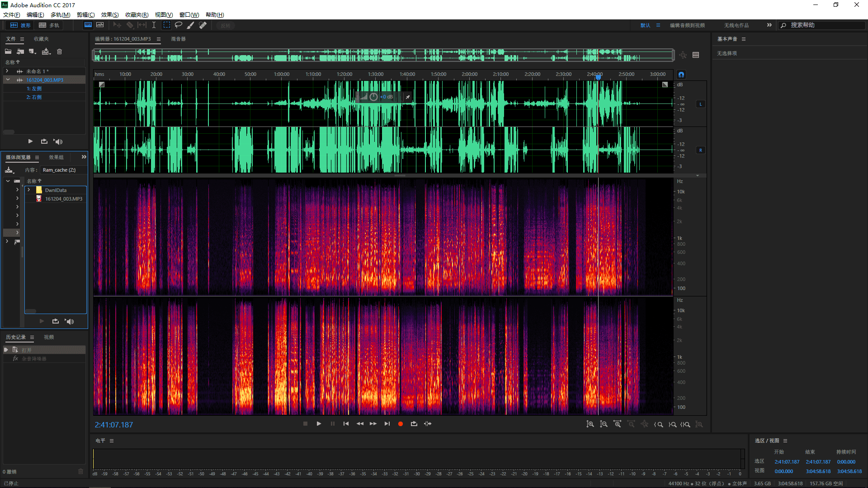Click the record button in transport
868x488 pixels.
(x=400, y=424)
